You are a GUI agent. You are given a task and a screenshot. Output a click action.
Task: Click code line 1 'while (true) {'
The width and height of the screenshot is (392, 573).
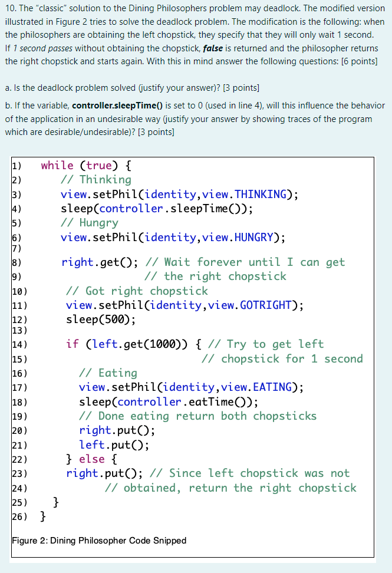click(x=86, y=166)
